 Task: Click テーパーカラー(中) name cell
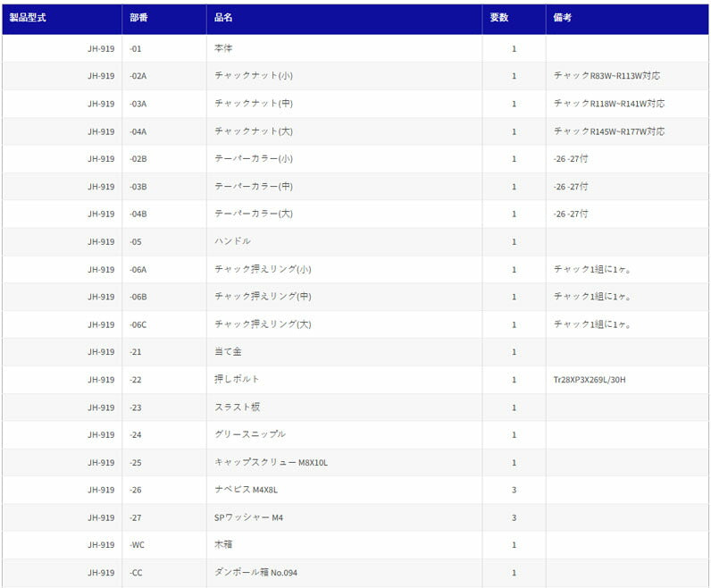click(x=344, y=187)
